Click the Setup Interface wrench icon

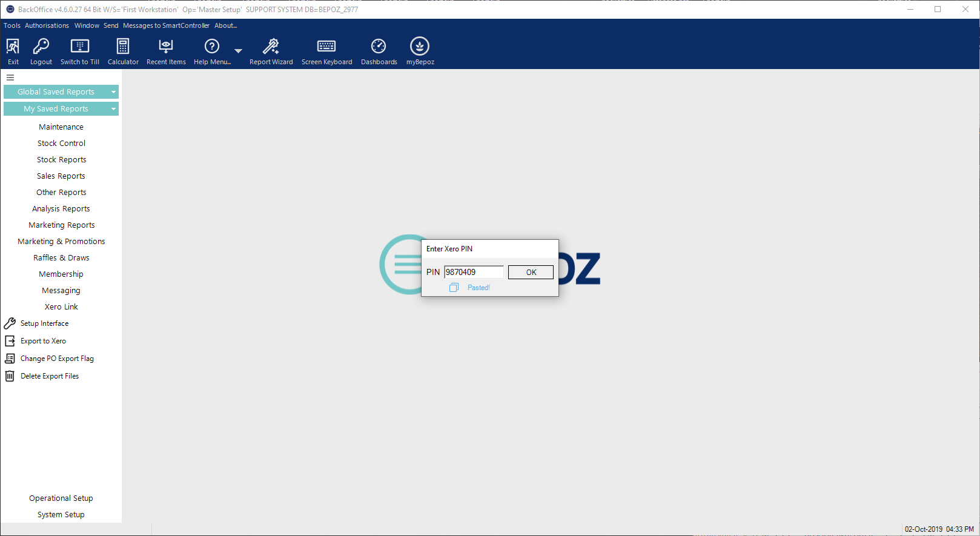(x=10, y=323)
